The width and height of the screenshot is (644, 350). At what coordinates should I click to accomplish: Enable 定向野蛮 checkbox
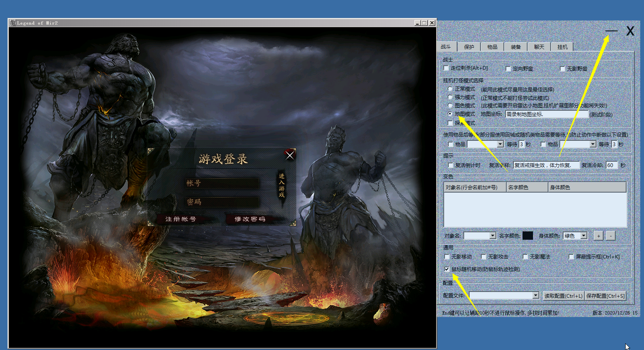[508, 68]
